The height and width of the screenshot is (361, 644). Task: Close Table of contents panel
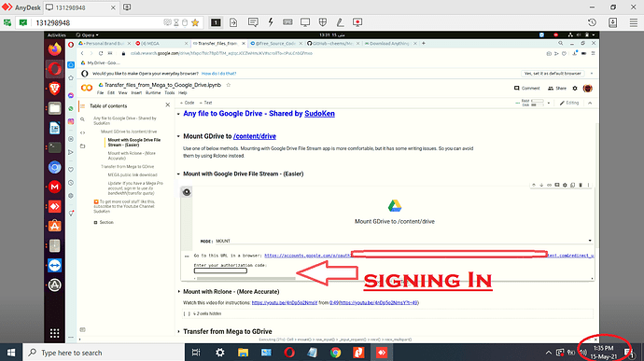(168, 105)
